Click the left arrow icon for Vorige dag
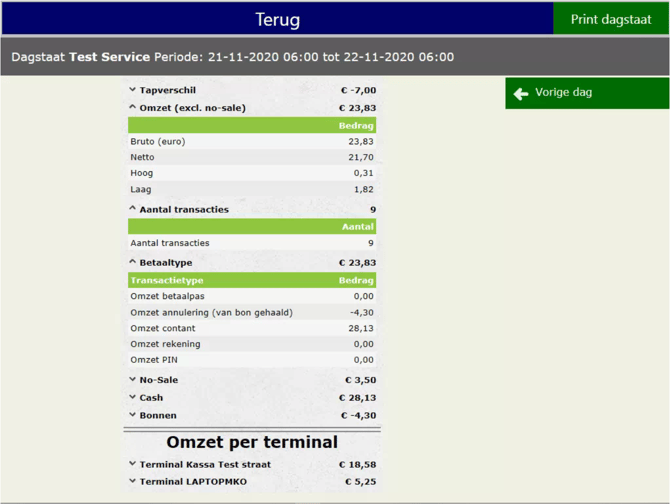670x504 pixels. click(x=521, y=93)
